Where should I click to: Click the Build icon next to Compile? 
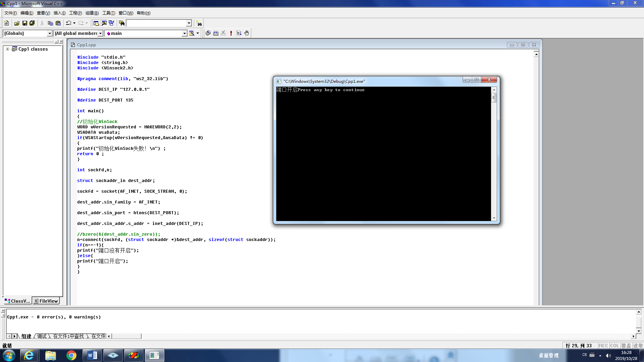[x=216, y=33]
